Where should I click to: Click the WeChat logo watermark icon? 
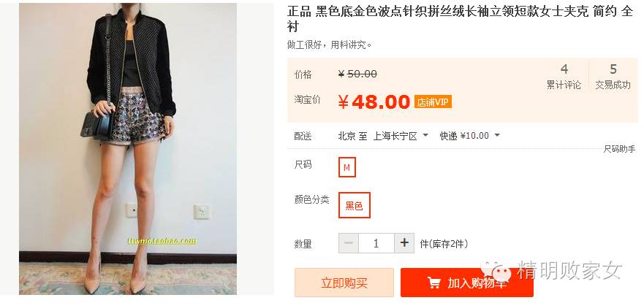pos(496,271)
